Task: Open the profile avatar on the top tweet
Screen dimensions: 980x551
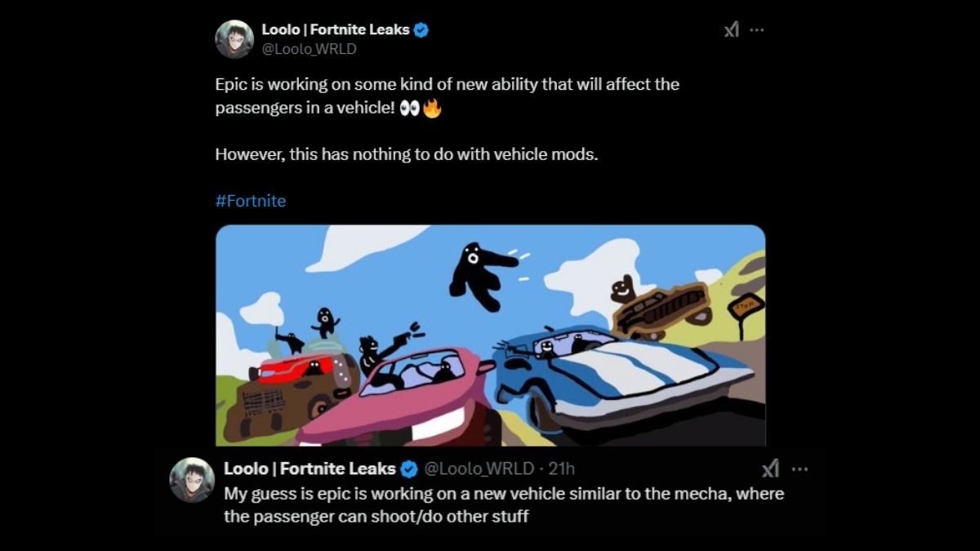Action: point(234,39)
